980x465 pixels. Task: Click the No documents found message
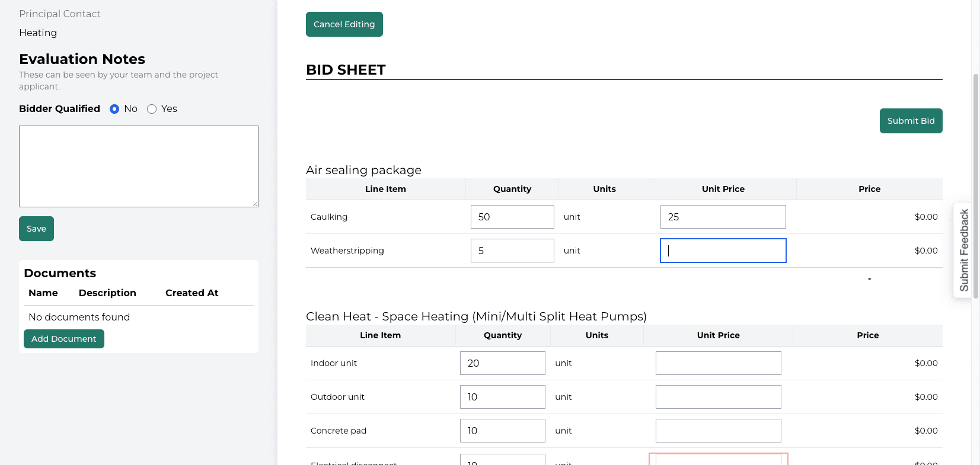click(79, 317)
